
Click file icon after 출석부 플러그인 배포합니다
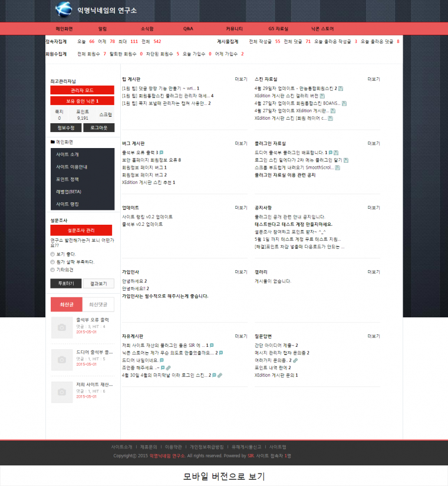tap(336, 153)
